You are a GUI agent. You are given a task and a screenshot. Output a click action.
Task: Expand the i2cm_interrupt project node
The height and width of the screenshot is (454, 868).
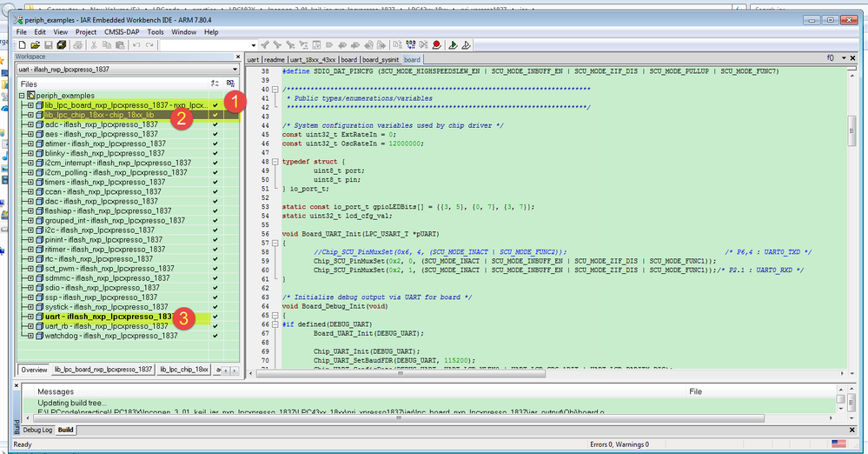(x=30, y=163)
